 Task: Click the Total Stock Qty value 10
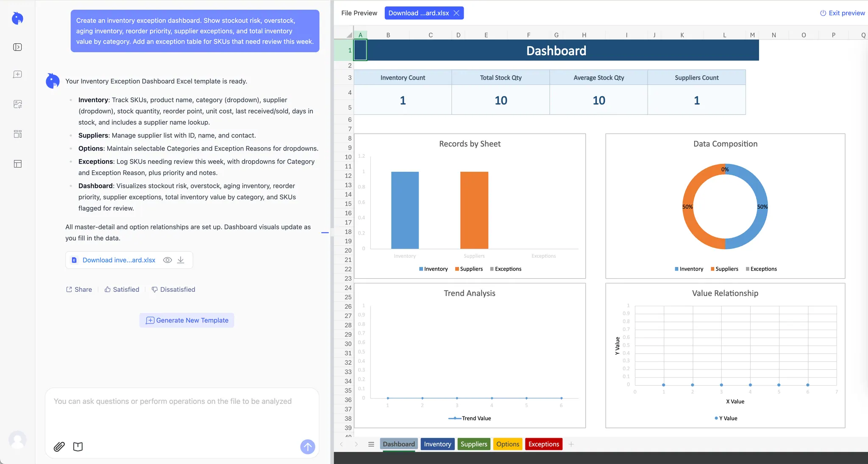click(501, 100)
